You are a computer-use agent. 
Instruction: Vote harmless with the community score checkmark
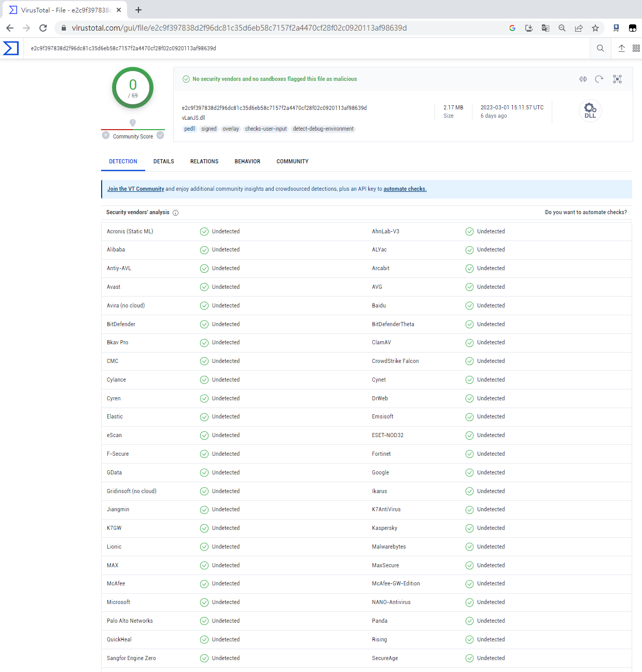click(x=160, y=135)
